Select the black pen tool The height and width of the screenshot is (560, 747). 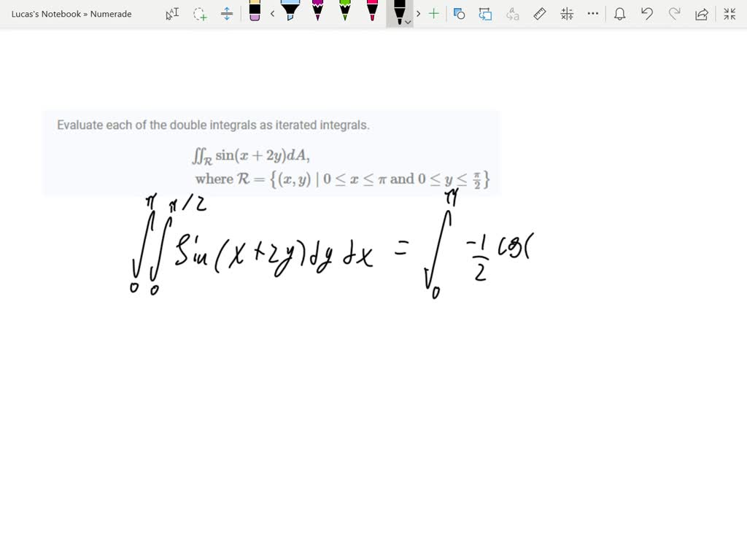pos(399,13)
